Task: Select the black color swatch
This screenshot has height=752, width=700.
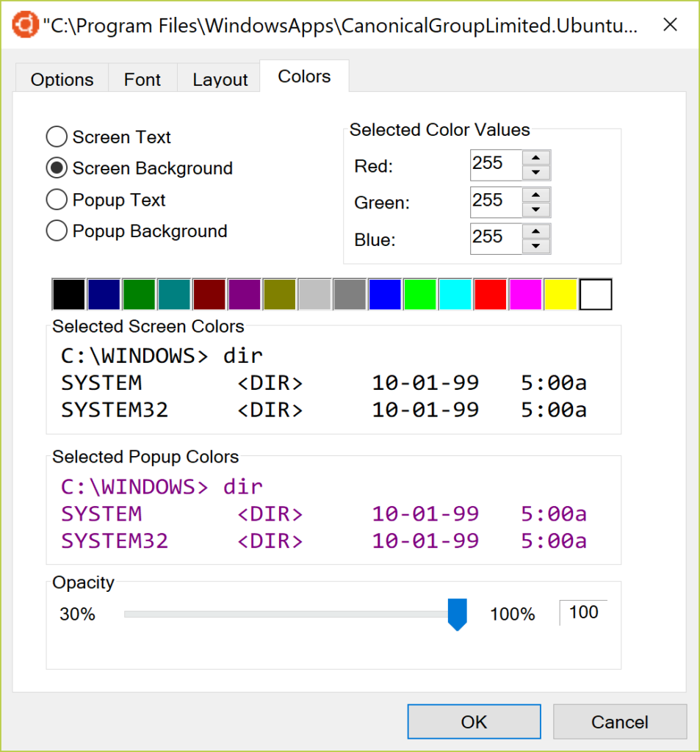Action: pyautogui.click(x=68, y=293)
